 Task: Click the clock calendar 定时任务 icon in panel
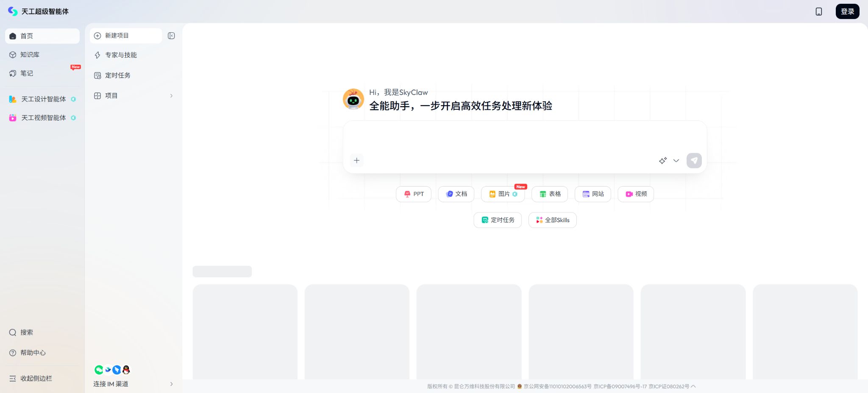(x=97, y=75)
